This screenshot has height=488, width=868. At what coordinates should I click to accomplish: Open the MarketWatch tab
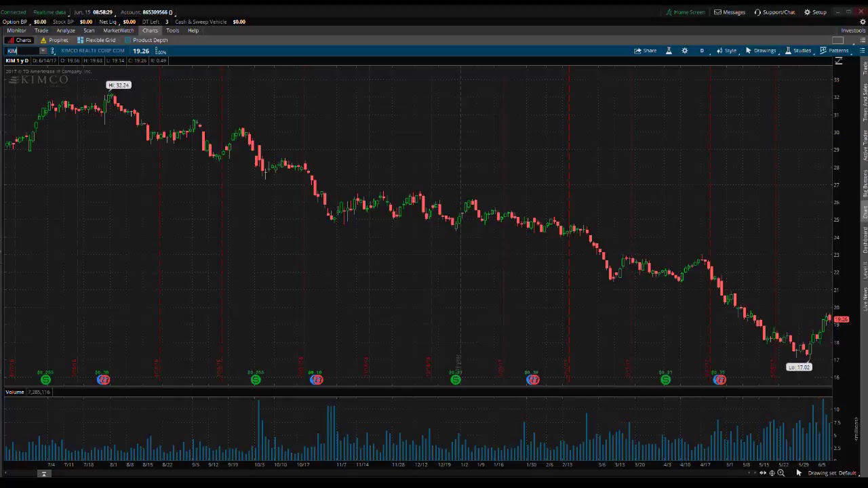coord(119,30)
